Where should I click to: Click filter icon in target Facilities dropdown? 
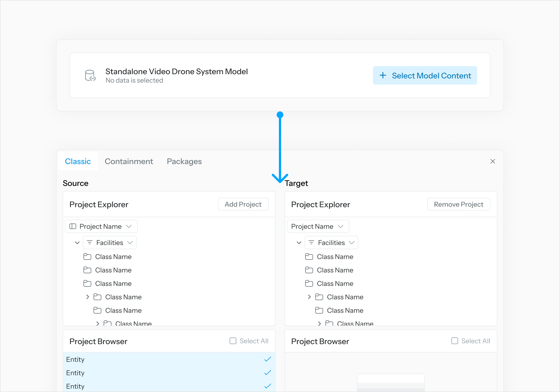pyautogui.click(x=311, y=242)
